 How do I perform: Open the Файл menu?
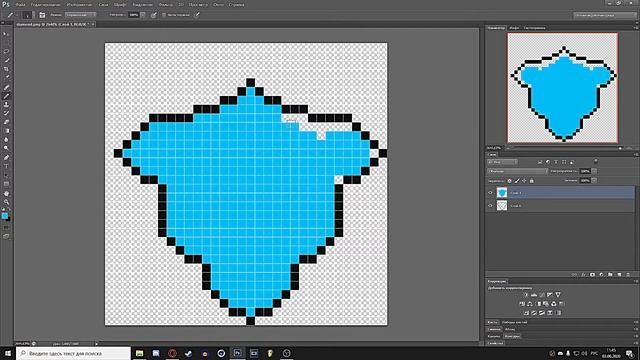[20, 5]
